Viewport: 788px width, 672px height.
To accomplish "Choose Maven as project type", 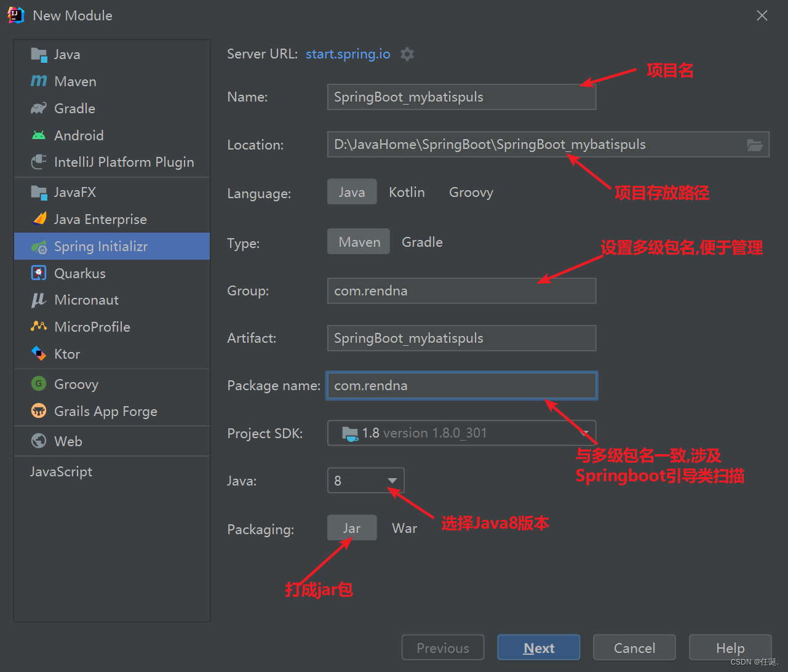I will pyautogui.click(x=359, y=242).
